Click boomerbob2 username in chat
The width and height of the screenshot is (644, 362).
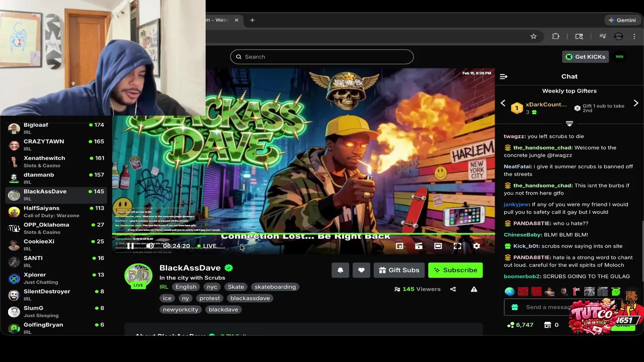point(522,277)
